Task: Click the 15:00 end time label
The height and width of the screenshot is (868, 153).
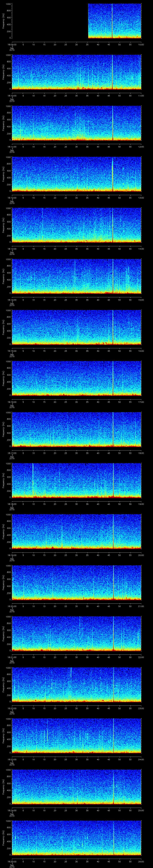Action: 141,300
